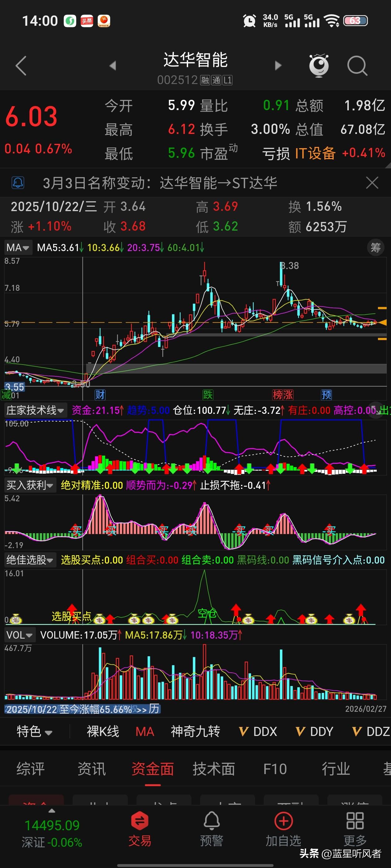The width and height of the screenshot is (391, 868).
Task: Open 交易 trade icon in bottom bar
Action: coord(140,828)
